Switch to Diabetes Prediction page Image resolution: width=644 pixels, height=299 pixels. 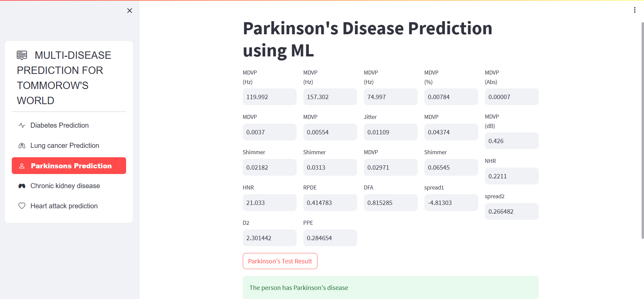[59, 125]
